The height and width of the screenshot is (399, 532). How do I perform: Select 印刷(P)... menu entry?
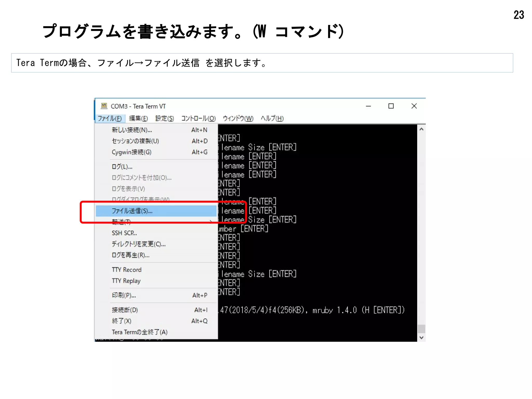click(156, 295)
